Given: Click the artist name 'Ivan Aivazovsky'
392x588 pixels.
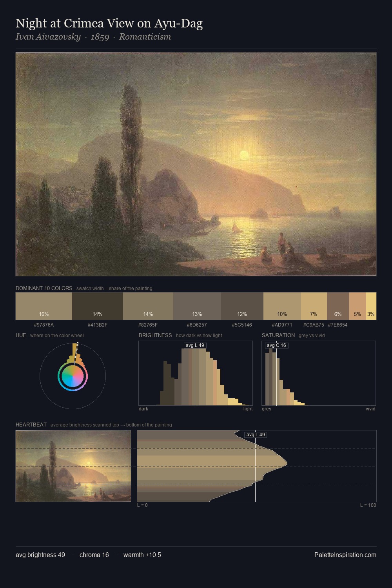Looking at the screenshot, I should tap(48, 37).
